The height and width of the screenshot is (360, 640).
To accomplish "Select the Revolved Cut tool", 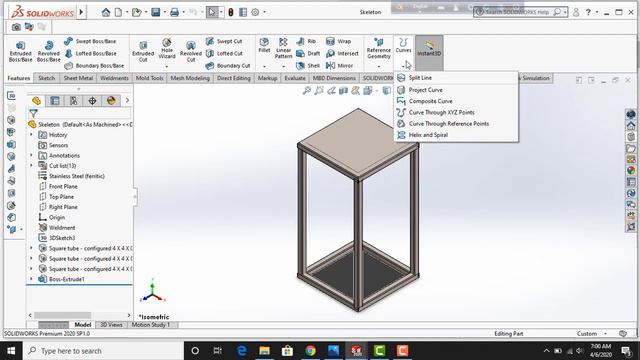I will (191, 51).
